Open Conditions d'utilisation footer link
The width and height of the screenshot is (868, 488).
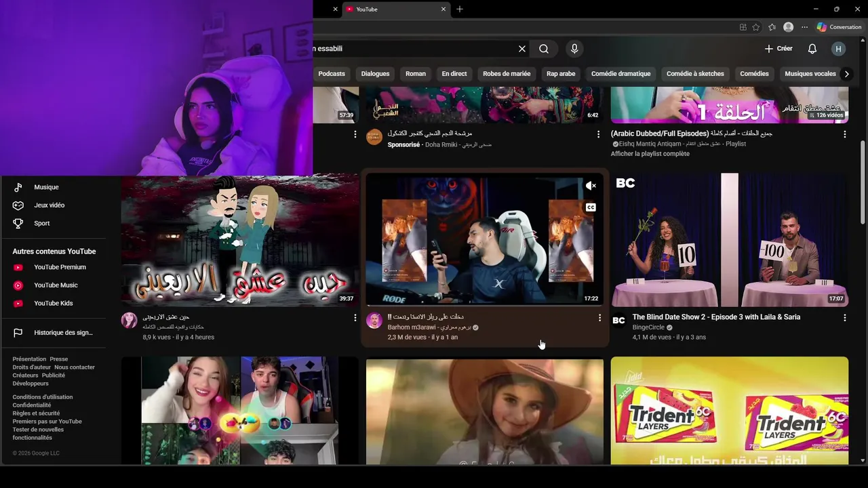coord(42,397)
